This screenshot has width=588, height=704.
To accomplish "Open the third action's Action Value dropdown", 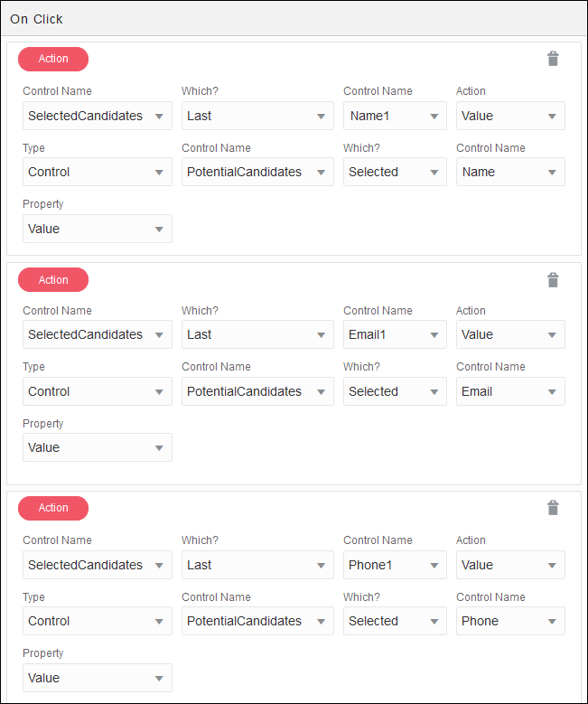I will pos(510,565).
